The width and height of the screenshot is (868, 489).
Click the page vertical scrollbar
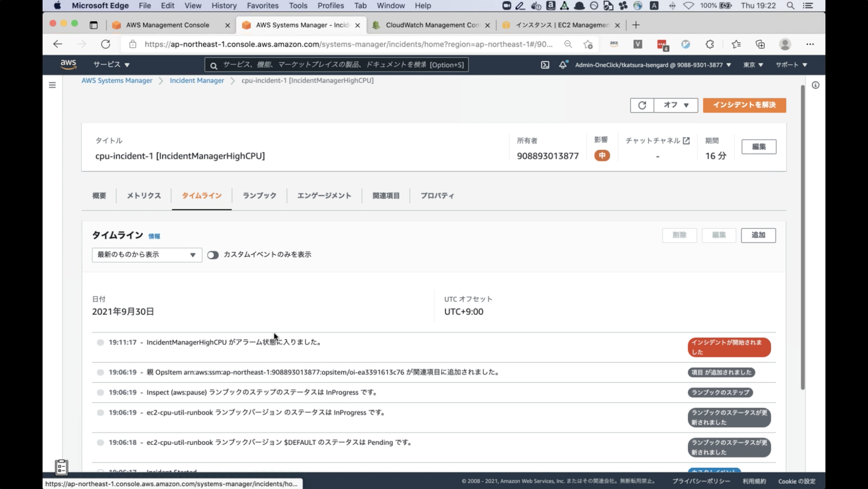point(803,237)
